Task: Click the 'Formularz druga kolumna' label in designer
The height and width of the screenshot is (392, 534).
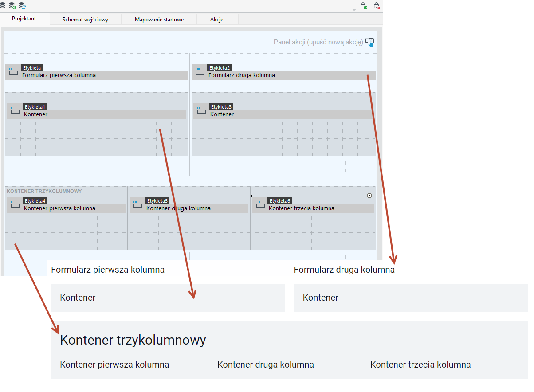Action: [242, 75]
